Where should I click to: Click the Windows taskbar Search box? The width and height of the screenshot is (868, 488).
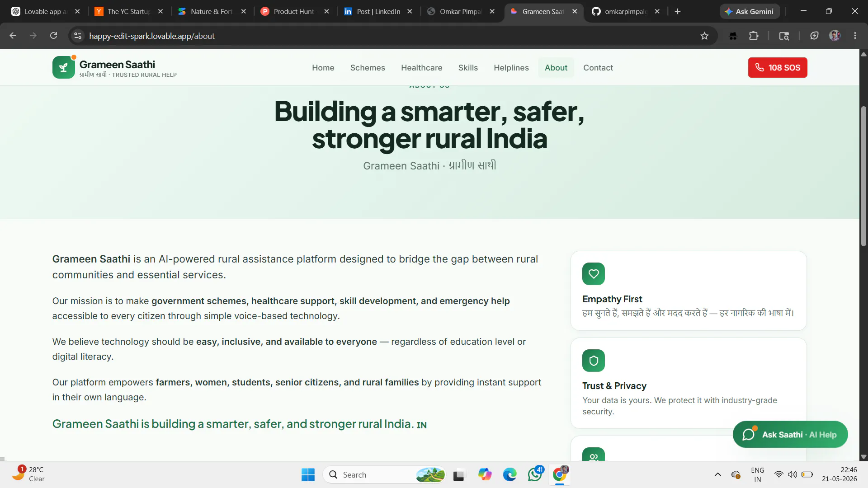point(384,475)
